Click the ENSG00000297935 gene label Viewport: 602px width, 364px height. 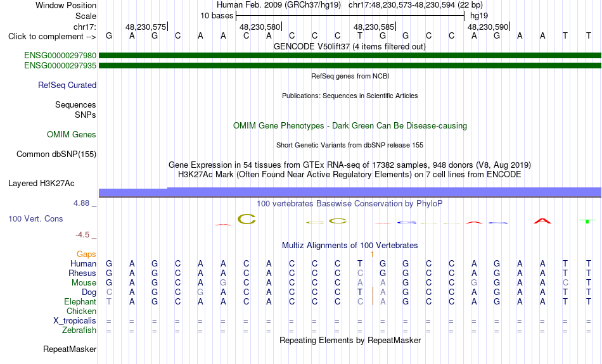[60, 66]
